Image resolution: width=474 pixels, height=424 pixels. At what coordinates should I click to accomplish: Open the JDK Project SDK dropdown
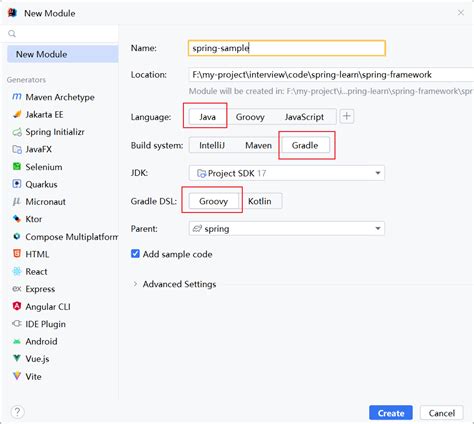287,173
